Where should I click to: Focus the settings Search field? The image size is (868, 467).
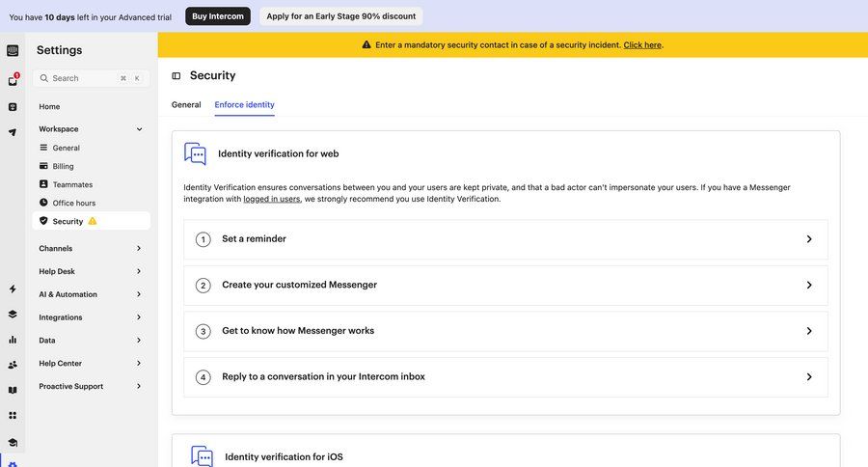92,78
